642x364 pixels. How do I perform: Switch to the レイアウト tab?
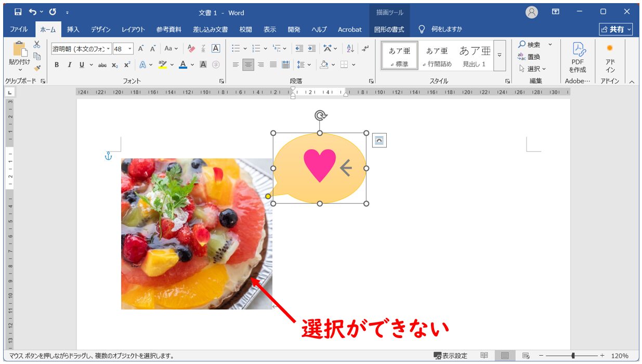point(133,30)
